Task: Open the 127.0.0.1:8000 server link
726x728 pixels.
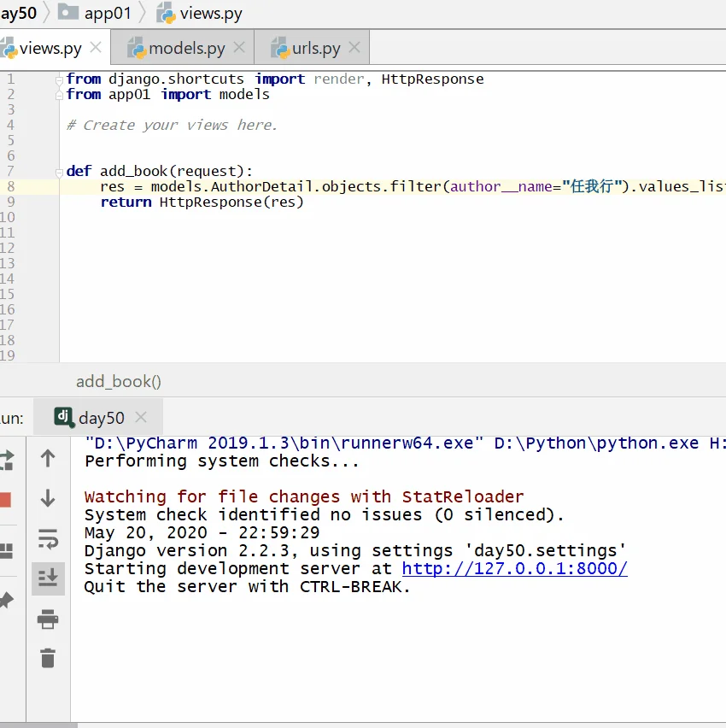Action: pyautogui.click(x=515, y=569)
